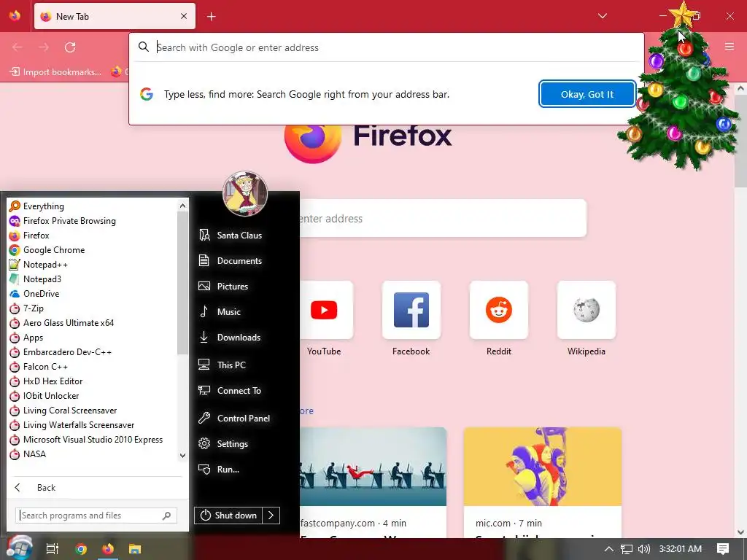
Task: Open Microsoft Visual Studio 2010 Express folder
Action: tap(93, 440)
